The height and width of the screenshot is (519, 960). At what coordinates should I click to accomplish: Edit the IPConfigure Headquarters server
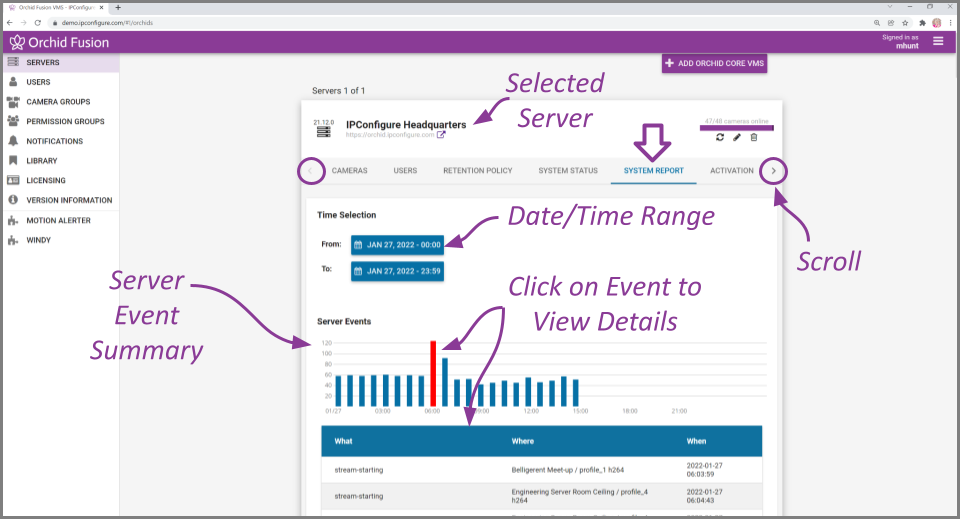click(x=737, y=137)
